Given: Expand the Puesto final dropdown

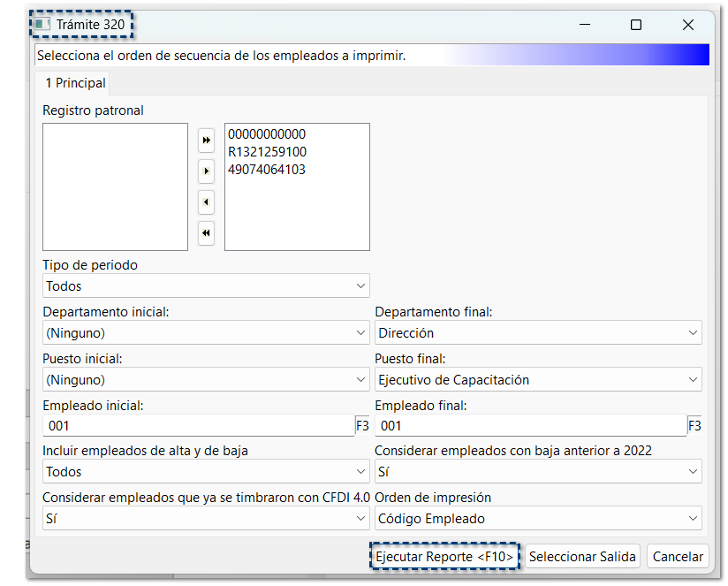Looking at the screenshot, I should coord(538,379).
